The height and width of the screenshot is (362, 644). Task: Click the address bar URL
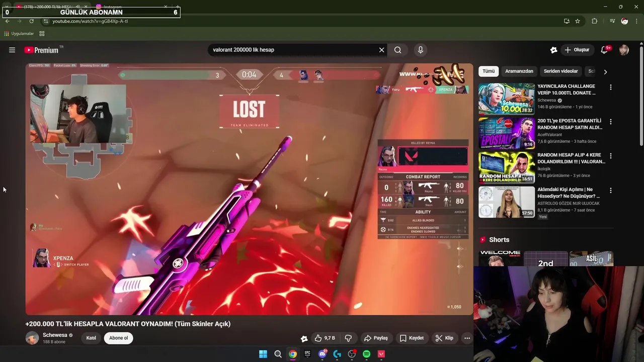coord(90,21)
